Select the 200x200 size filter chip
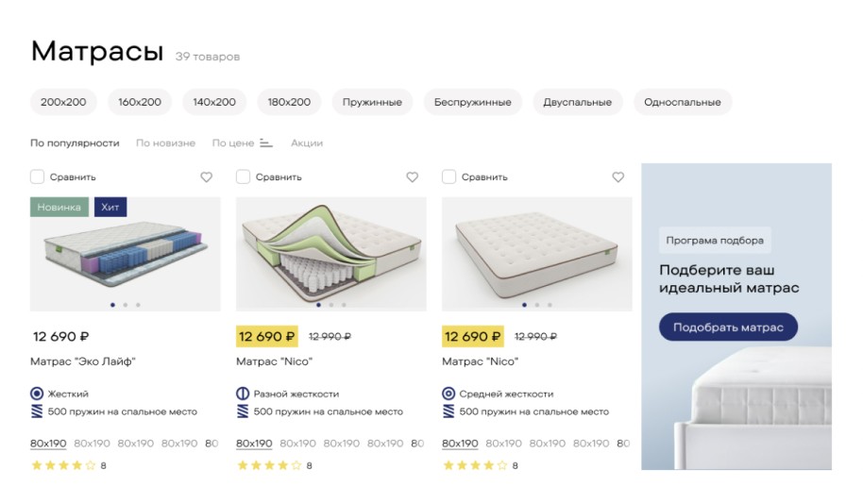The width and height of the screenshot is (863, 504). pos(63,102)
